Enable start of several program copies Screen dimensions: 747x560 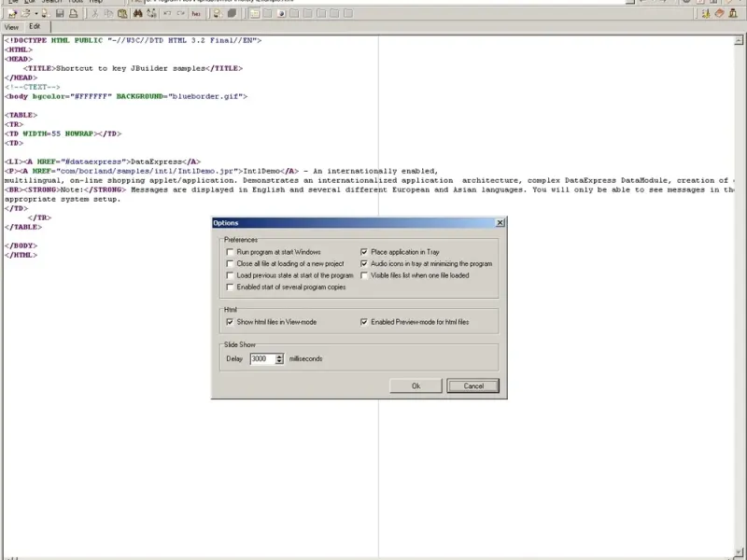(x=230, y=287)
